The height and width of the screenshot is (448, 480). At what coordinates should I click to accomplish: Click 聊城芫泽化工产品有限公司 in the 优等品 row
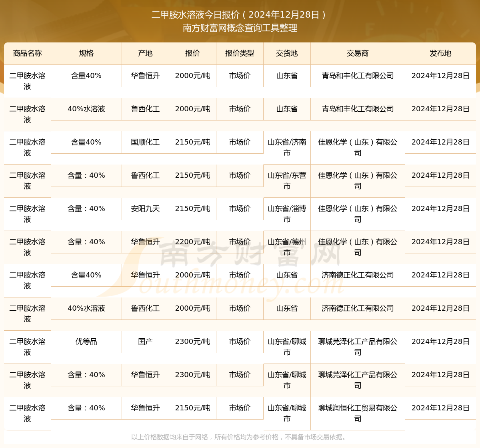click(358, 347)
